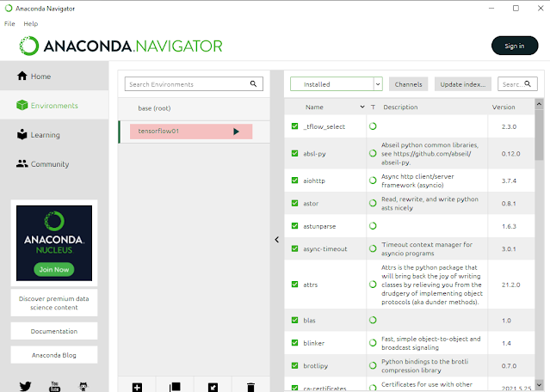Click in the package search field
550x392 pixels.
517,84
